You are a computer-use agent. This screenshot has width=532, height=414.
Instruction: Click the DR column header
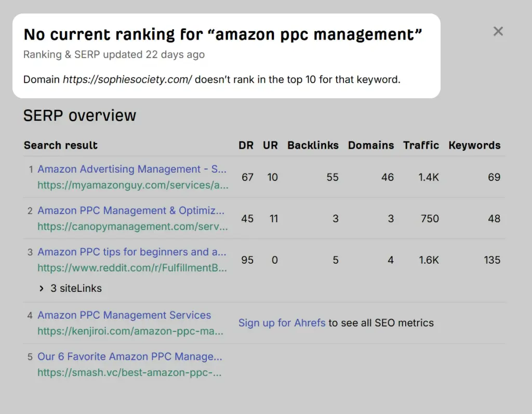(x=246, y=146)
